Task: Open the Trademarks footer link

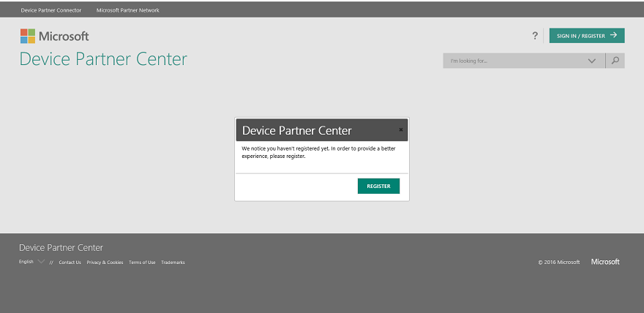Action: [173, 263]
